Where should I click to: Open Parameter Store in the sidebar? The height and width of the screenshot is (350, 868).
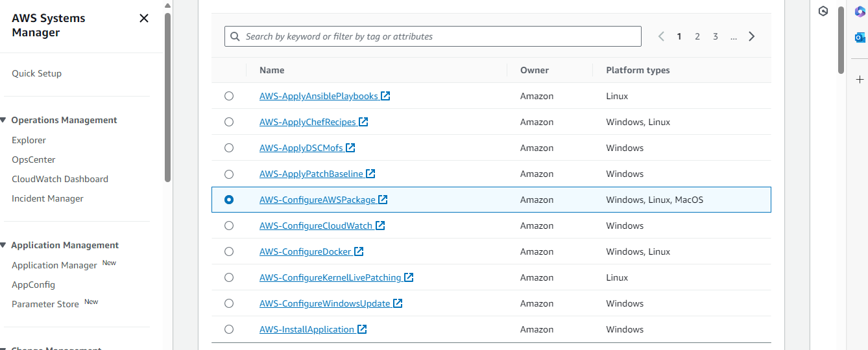pyautogui.click(x=45, y=304)
